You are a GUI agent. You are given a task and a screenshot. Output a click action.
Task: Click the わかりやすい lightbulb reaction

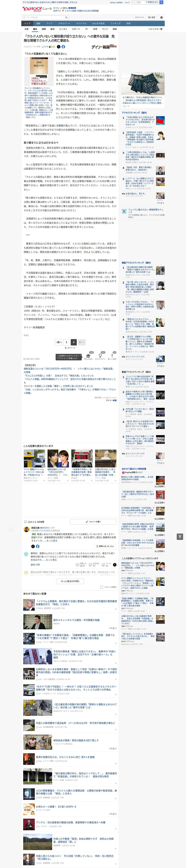100,356
